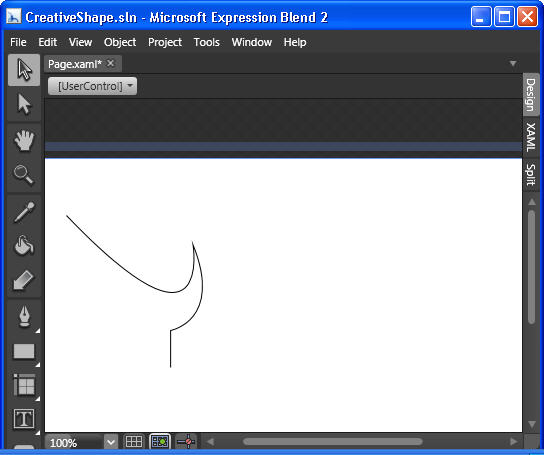Select the Zoom magnifier tool
Viewport: 544px width, 455px height.
pos(24,175)
